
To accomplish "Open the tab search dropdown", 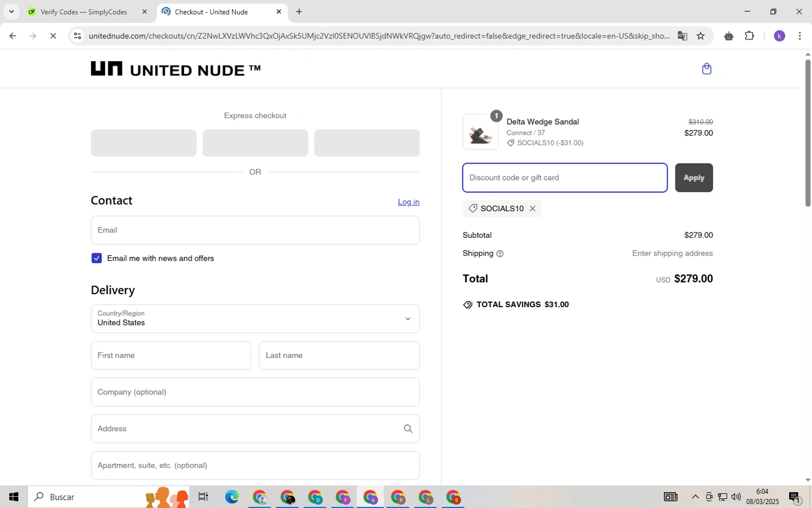I will tap(11, 11).
